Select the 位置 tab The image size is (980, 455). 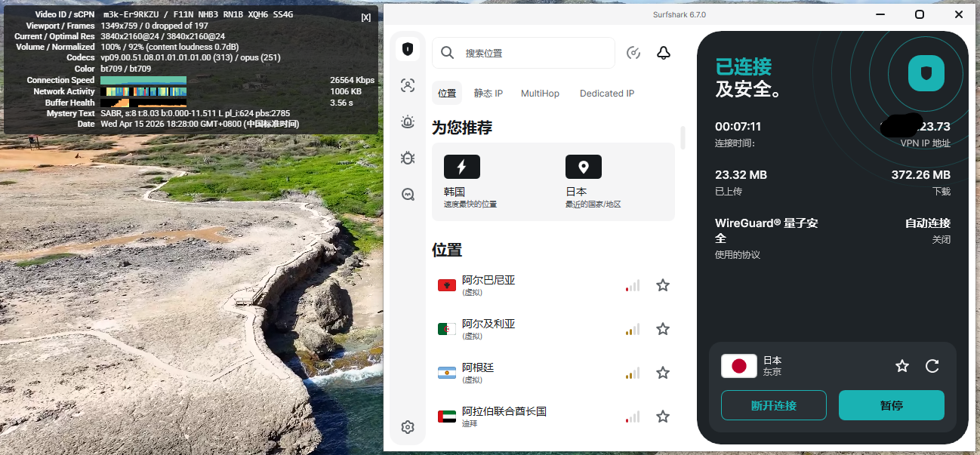447,94
